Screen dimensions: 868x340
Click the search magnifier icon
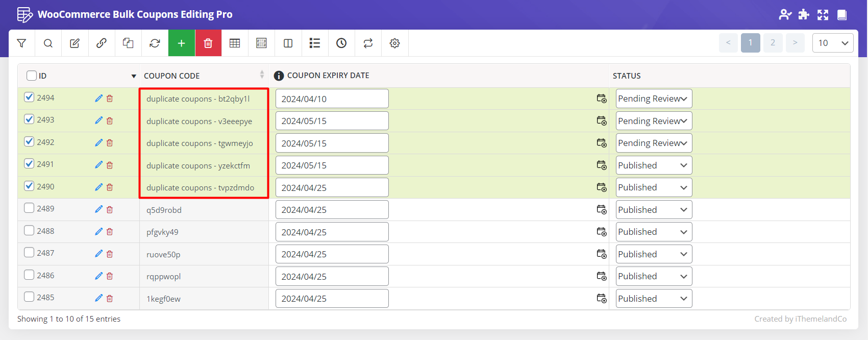[48, 43]
